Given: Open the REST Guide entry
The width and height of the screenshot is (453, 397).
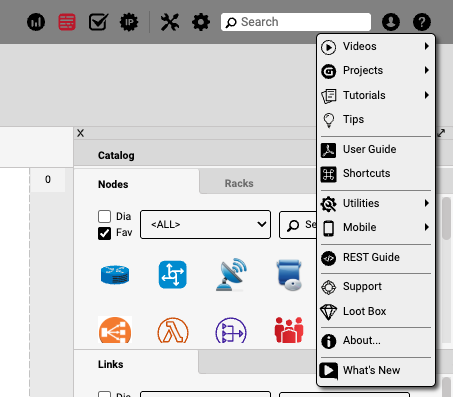Looking at the screenshot, I should (376, 257).
